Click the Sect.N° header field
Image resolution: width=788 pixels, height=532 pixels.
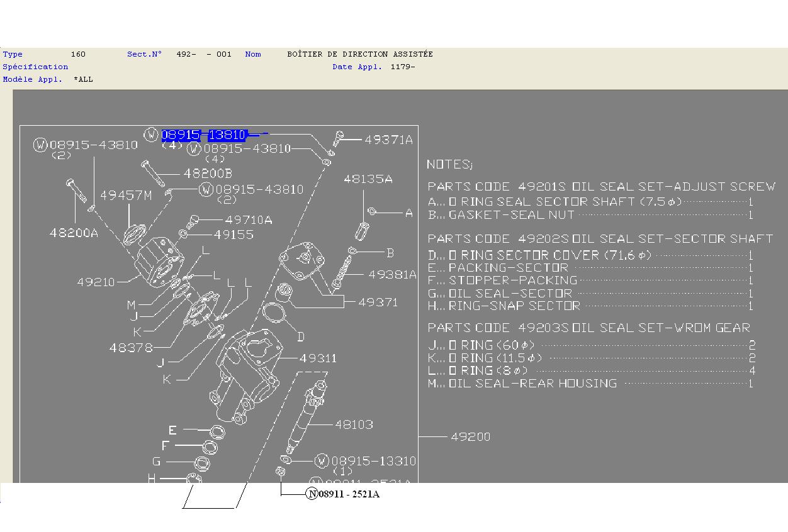pyautogui.click(x=144, y=54)
